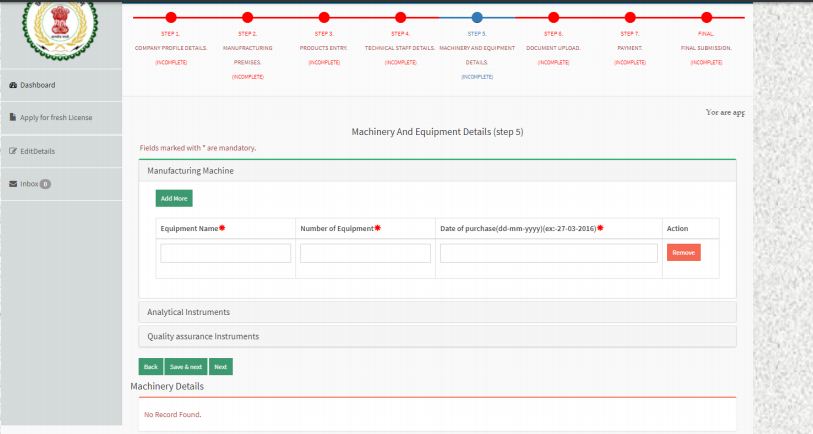Focus the Equipment Name input field
The image size is (813, 434).
click(x=225, y=254)
